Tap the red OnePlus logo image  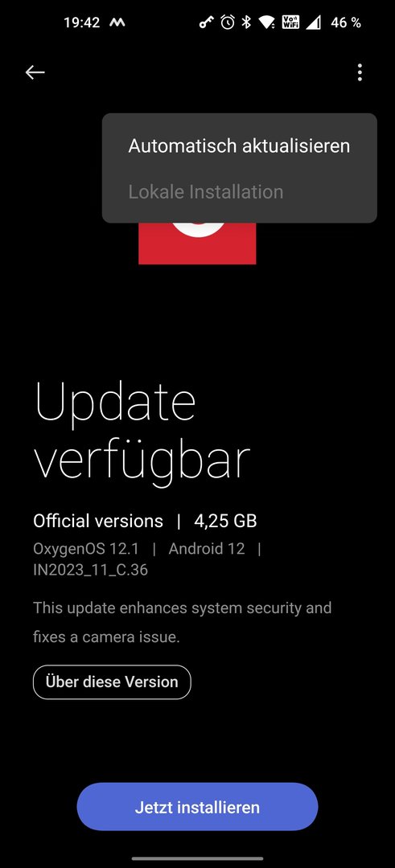click(x=197, y=243)
